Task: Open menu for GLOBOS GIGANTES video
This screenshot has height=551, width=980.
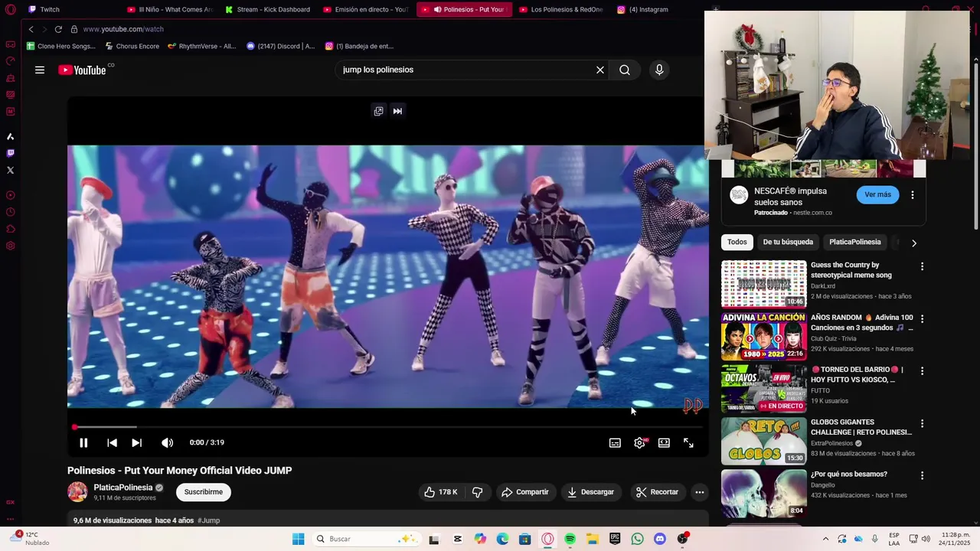Action: coord(922,423)
